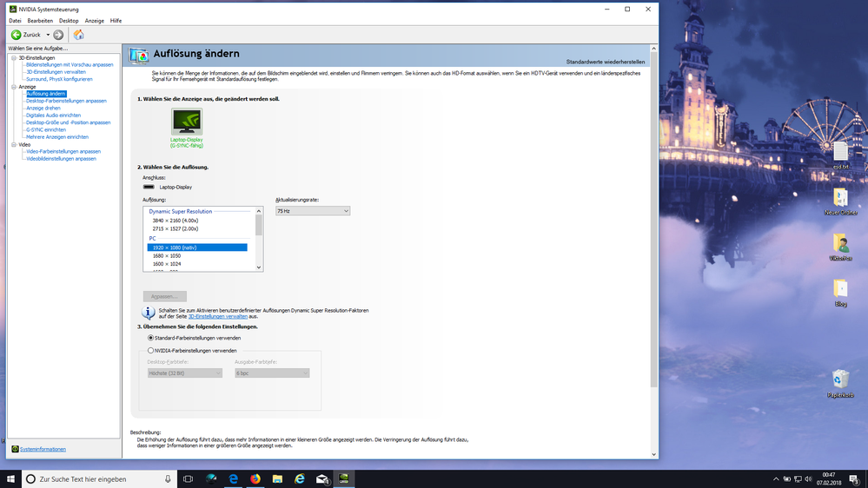Open G-SYNC einrichten
This screenshot has height=488, width=868.
pos(46,129)
